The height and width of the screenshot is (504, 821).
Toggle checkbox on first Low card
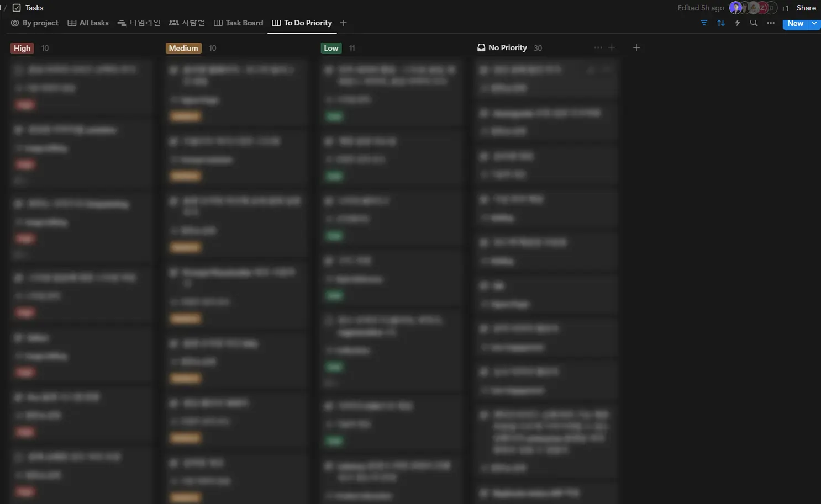(329, 70)
